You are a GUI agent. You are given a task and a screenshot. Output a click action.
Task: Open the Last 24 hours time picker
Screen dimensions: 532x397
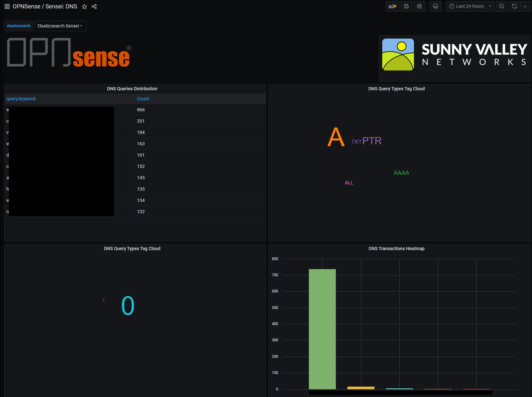(470, 6)
